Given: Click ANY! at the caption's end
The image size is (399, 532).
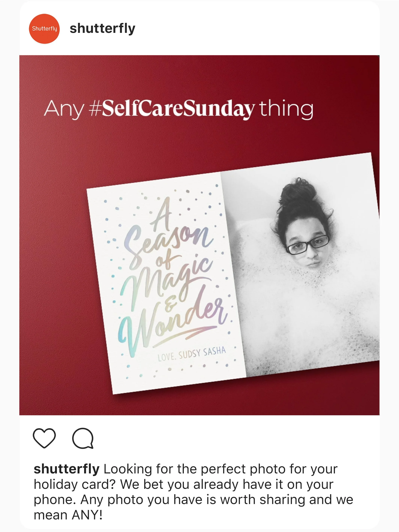Looking at the screenshot, I should click(x=87, y=515).
